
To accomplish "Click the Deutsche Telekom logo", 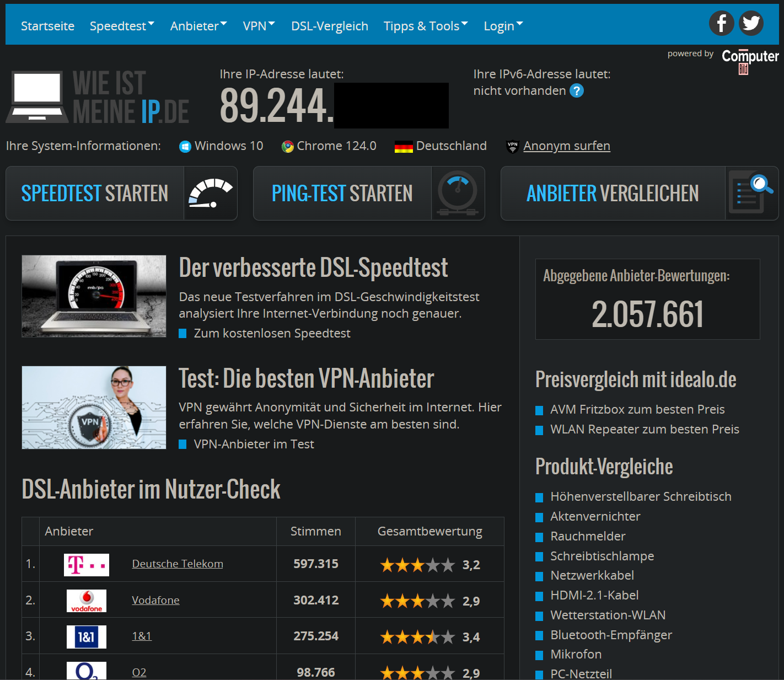I will [x=87, y=565].
